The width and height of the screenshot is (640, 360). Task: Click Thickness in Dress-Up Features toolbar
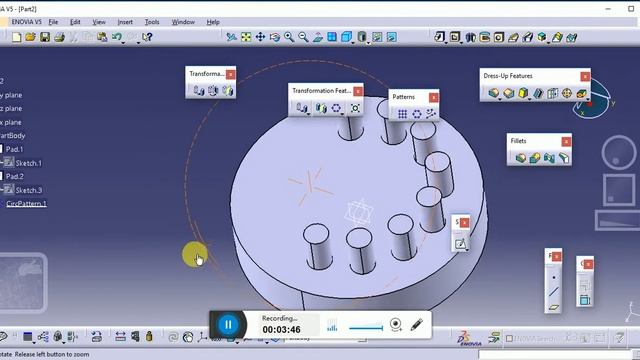click(x=552, y=93)
